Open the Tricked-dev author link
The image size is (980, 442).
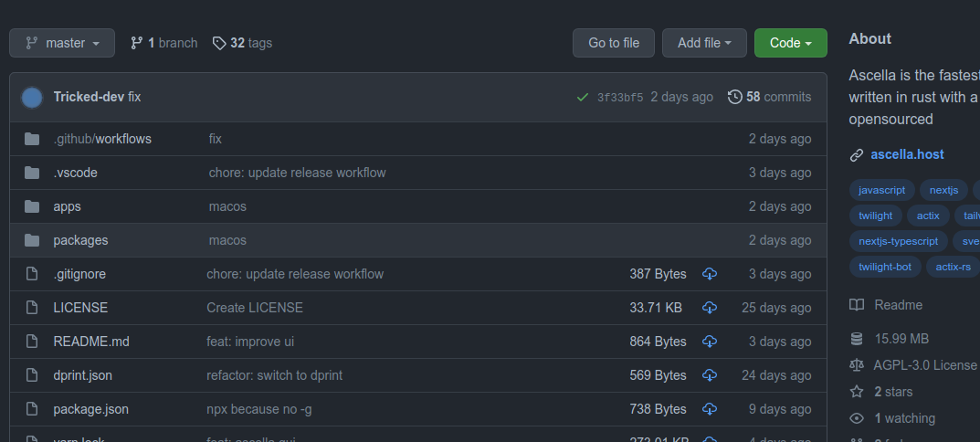[x=89, y=97]
